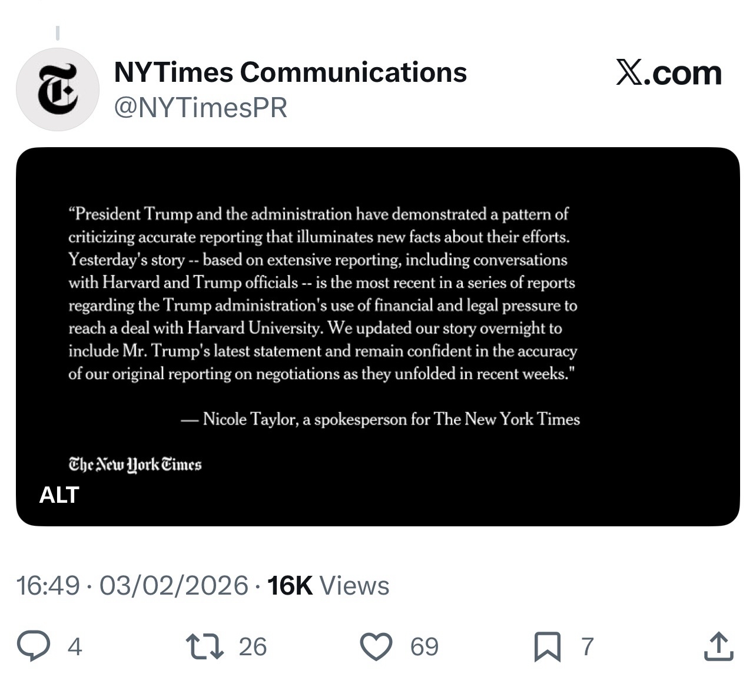The image size is (756, 700).
Task: Repost using the retweet arrows icon
Action: (204, 646)
